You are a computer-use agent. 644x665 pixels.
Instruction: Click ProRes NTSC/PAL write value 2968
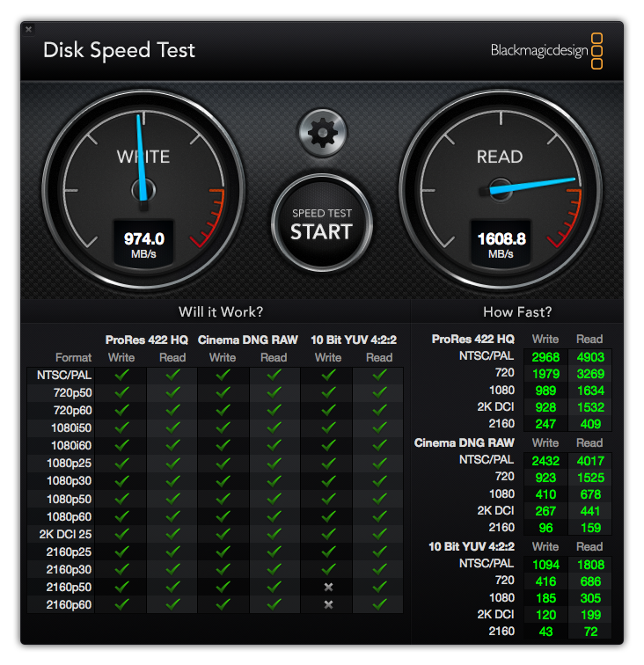pos(545,357)
